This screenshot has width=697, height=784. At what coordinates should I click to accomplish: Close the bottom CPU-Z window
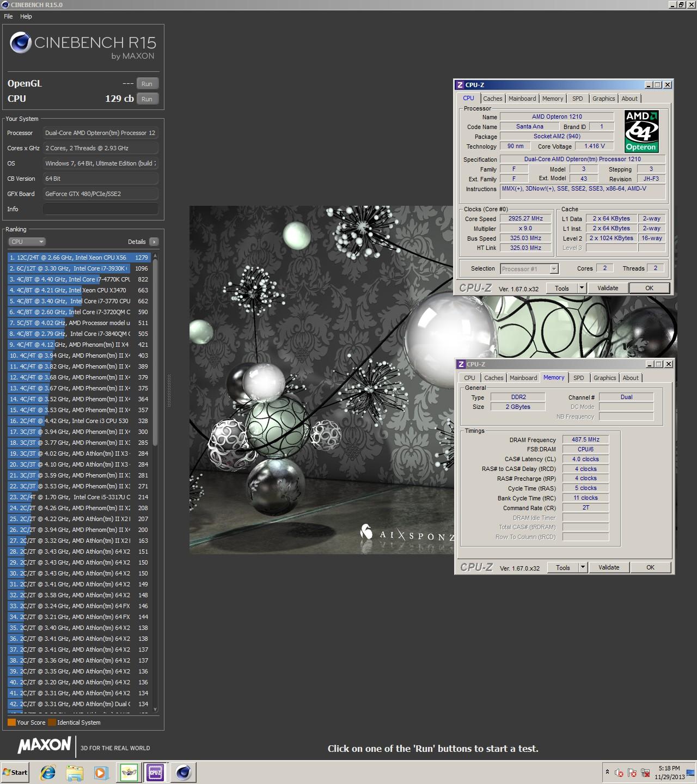(669, 364)
